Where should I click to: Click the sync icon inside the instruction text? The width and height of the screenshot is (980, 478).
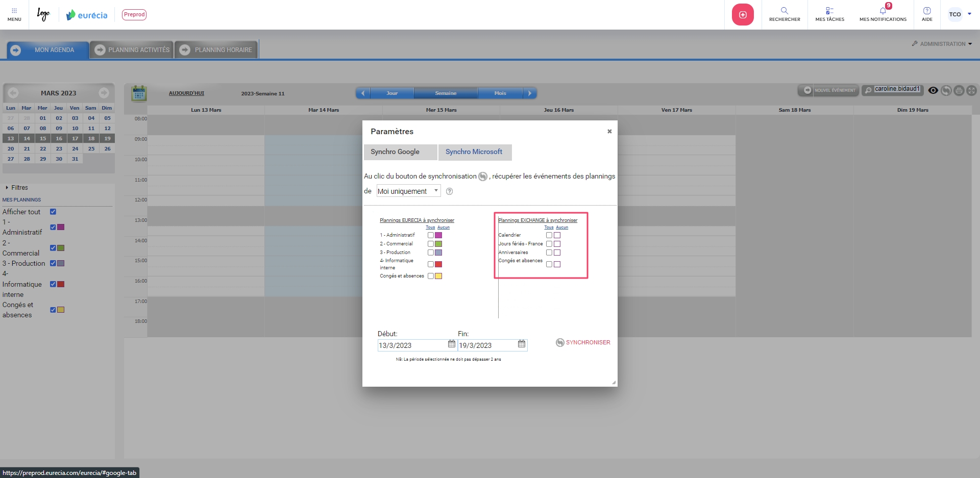(483, 177)
